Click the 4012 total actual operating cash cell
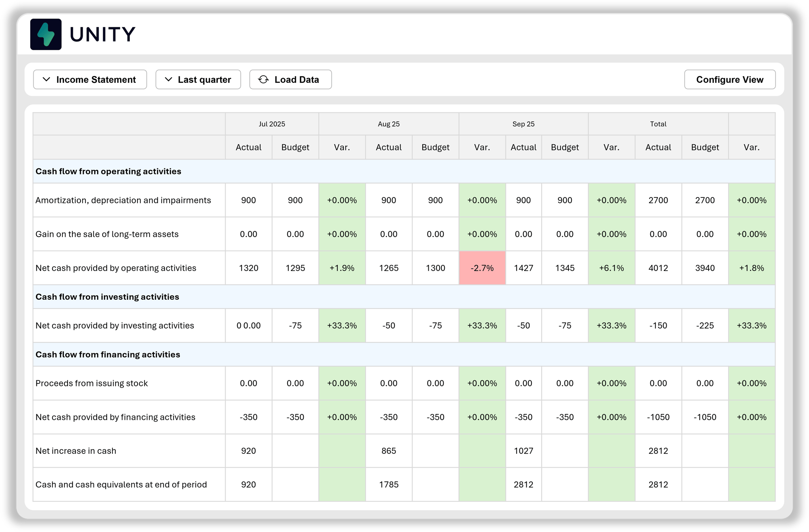 pos(658,268)
